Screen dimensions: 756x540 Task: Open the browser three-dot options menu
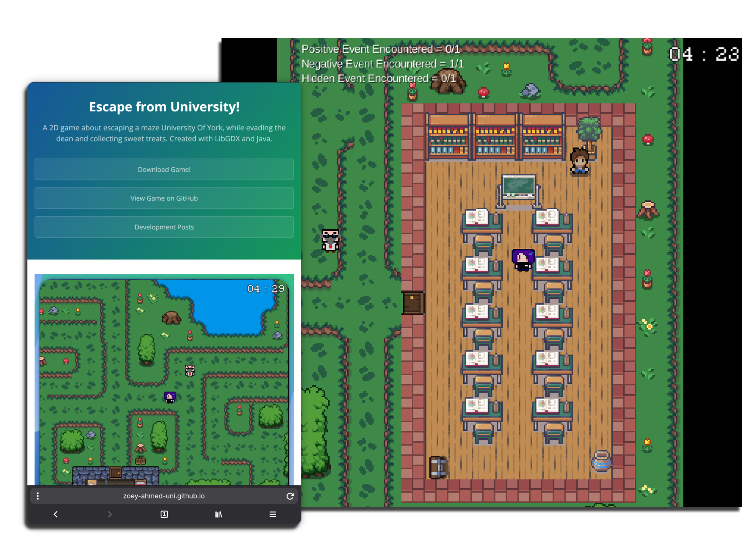pos(38,496)
